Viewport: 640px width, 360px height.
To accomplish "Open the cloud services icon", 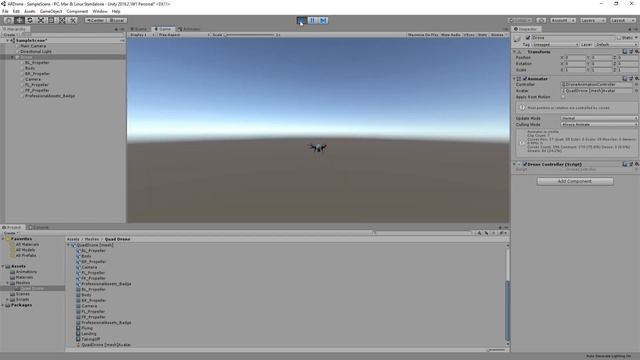I will click(541, 20).
